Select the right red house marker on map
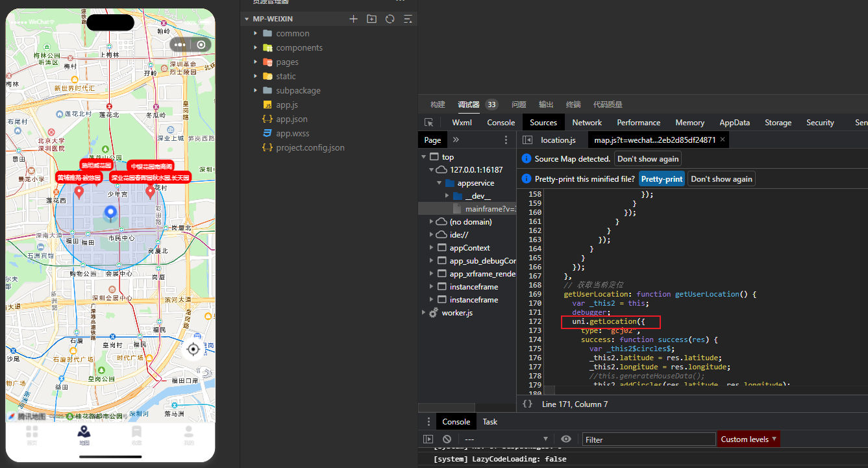The height and width of the screenshot is (468, 868). coord(150,192)
